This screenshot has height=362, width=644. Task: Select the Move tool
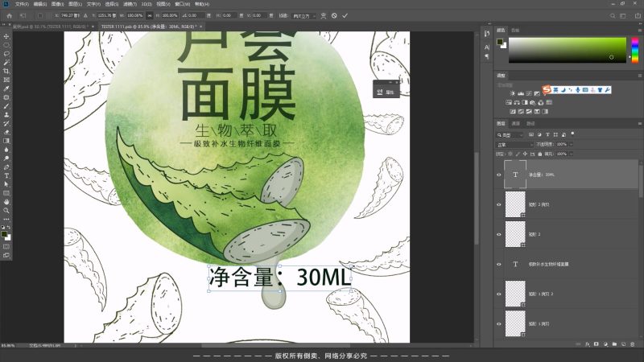tap(6, 36)
